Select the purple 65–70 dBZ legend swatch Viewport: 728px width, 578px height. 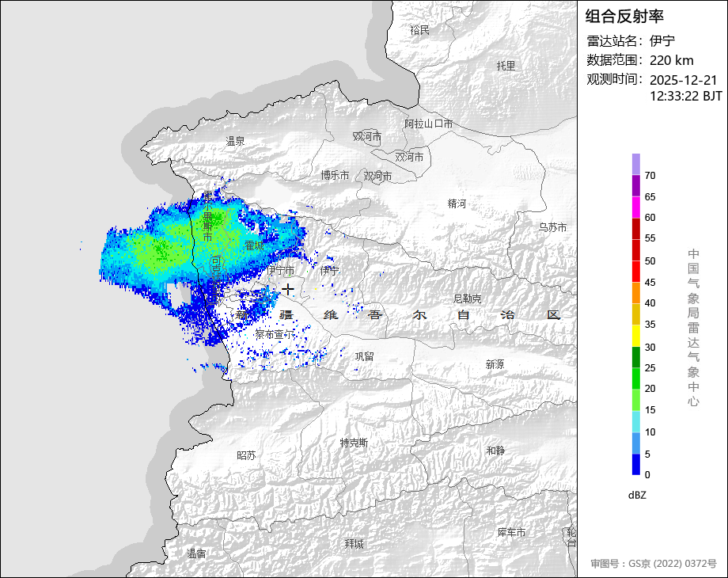(636, 186)
